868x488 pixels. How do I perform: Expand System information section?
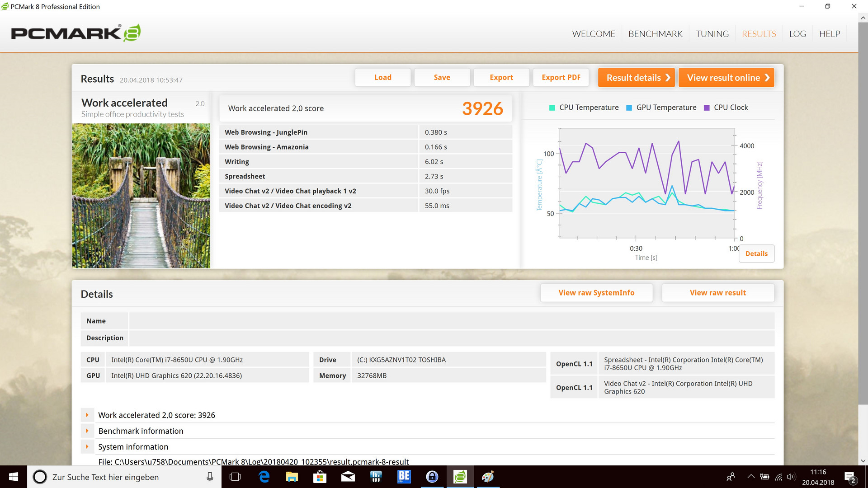[x=87, y=446]
